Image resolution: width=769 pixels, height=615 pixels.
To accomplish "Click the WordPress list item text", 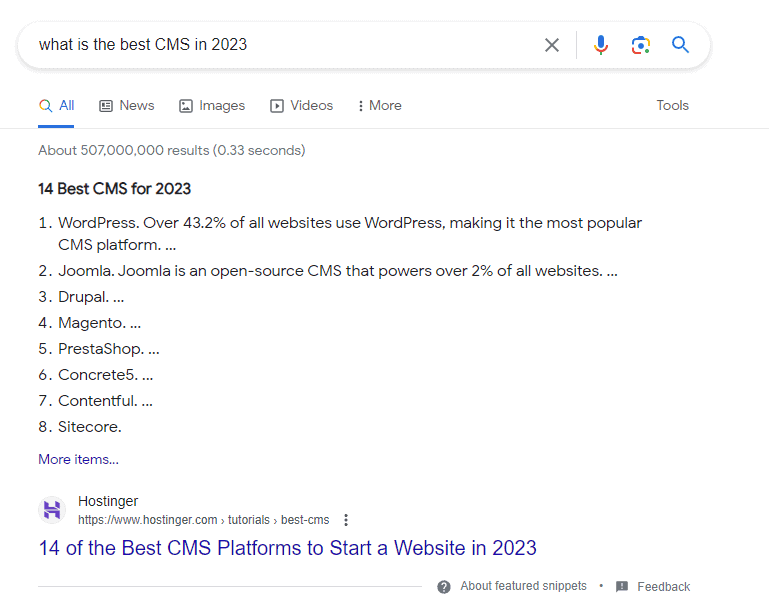I will pyautogui.click(x=350, y=233).
